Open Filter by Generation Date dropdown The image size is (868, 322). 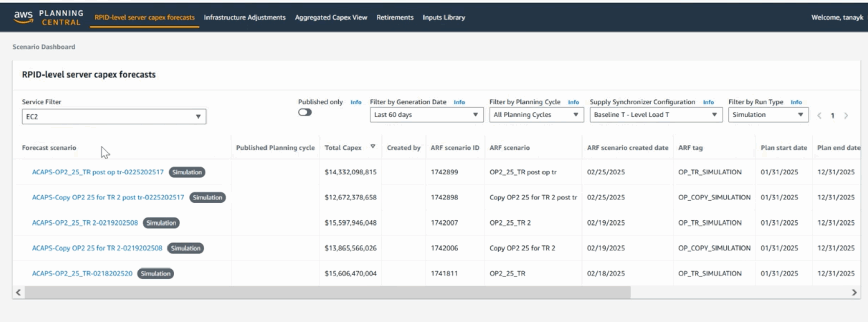point(426,115)
